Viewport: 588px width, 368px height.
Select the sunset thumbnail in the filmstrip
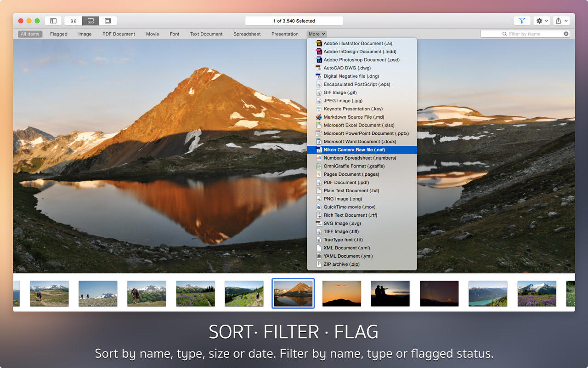pos(341,293)
